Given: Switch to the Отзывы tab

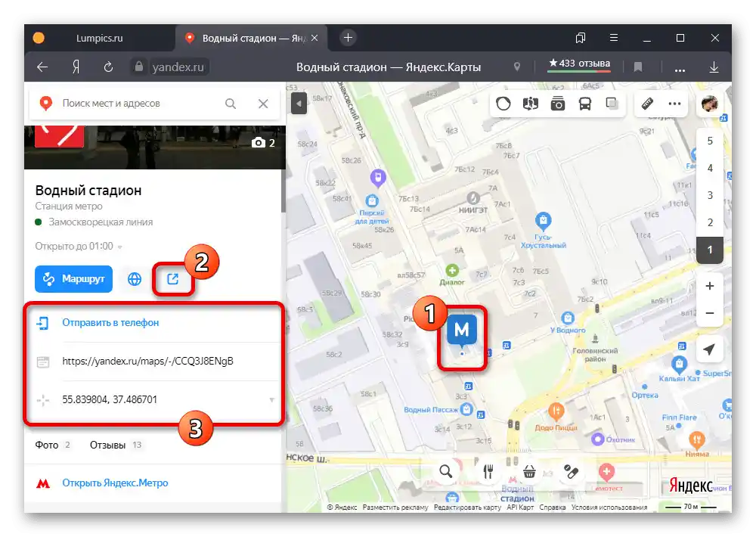Looking at the screenshot, I should coord(108,445).
